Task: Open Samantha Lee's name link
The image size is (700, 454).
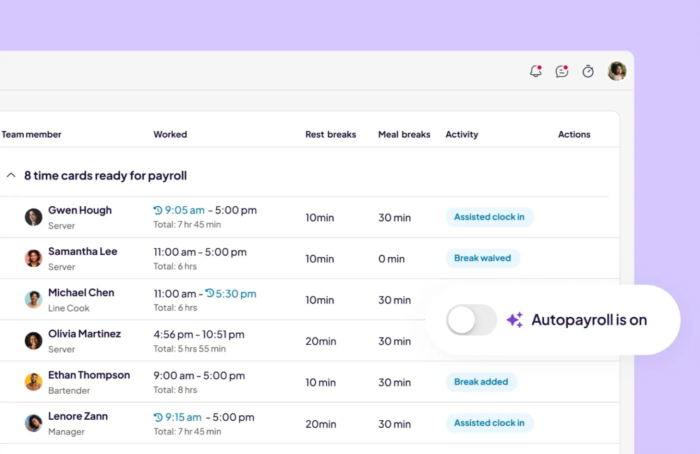Action: click(83, 251)
